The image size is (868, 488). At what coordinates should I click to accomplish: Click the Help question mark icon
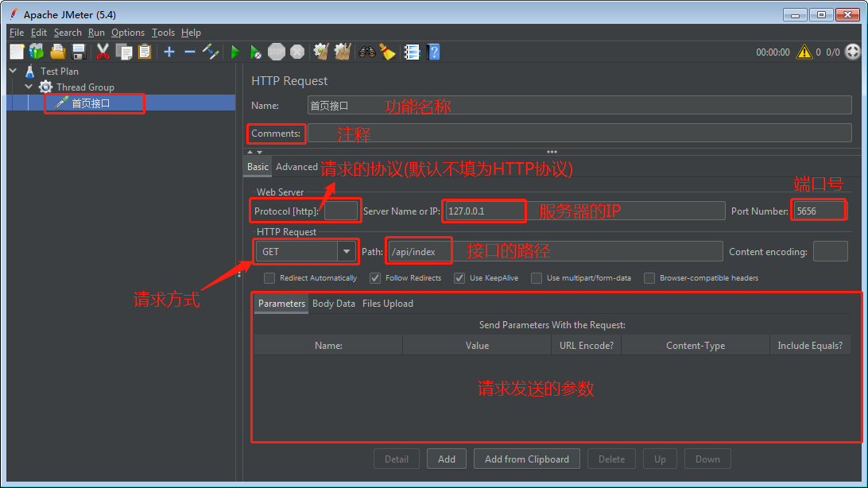[434, 52]
